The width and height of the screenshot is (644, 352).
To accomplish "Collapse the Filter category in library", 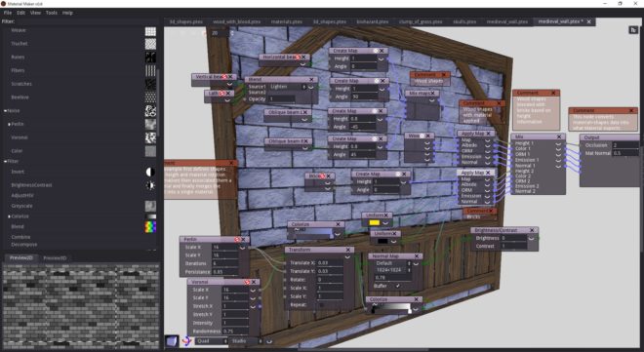I will pos(5,161).
